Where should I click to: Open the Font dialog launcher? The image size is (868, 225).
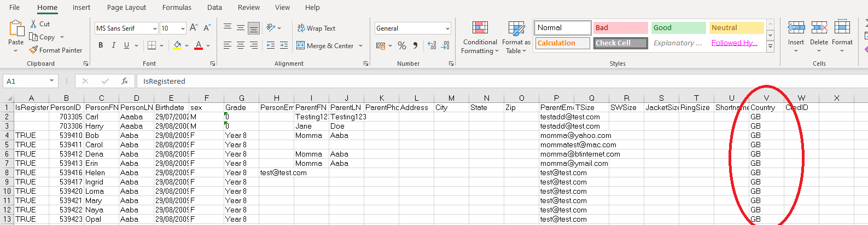click(x=213, y=64)
